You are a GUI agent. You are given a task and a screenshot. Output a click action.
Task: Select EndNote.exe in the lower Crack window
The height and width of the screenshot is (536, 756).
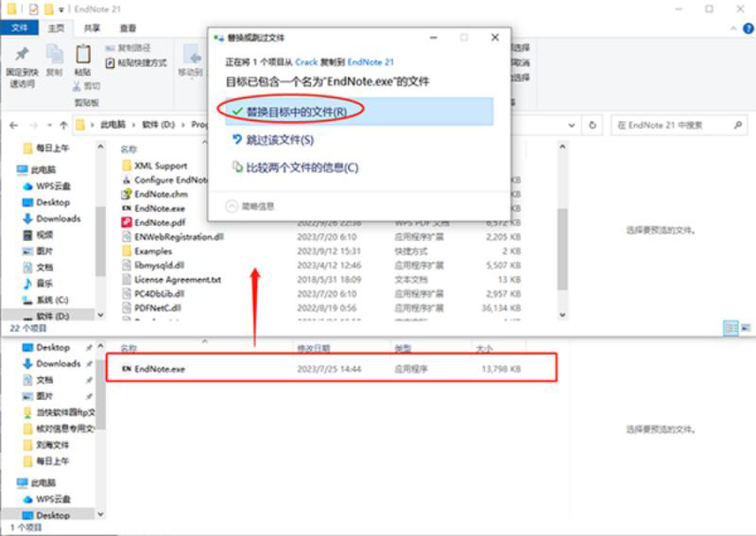tap(331, 369)
